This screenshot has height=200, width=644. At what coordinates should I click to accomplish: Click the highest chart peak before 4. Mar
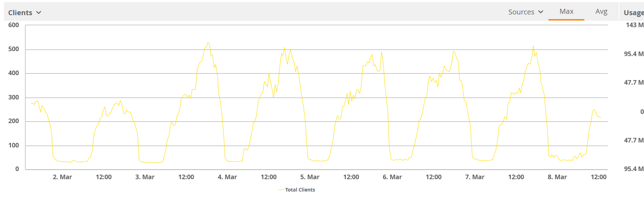click(208, 43)
